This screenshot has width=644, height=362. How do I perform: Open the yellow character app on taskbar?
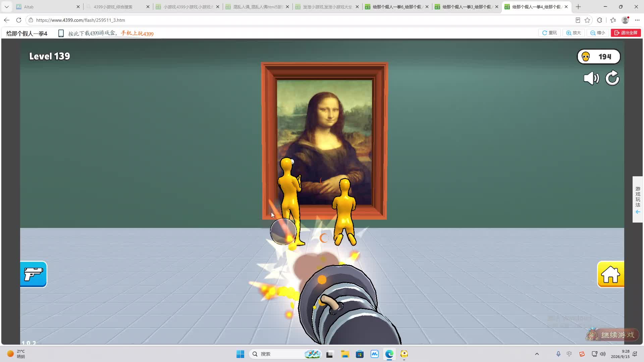coord(404,354)
